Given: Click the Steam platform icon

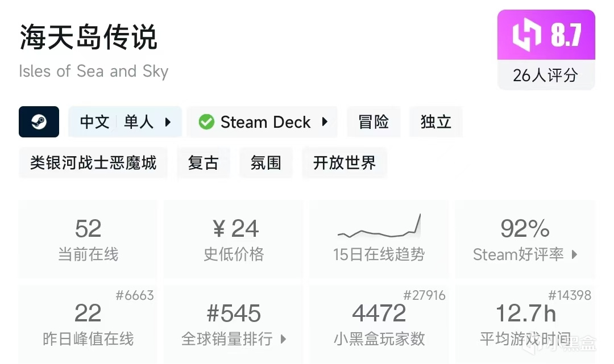Looking at the screenshot, I should [39, 122].
